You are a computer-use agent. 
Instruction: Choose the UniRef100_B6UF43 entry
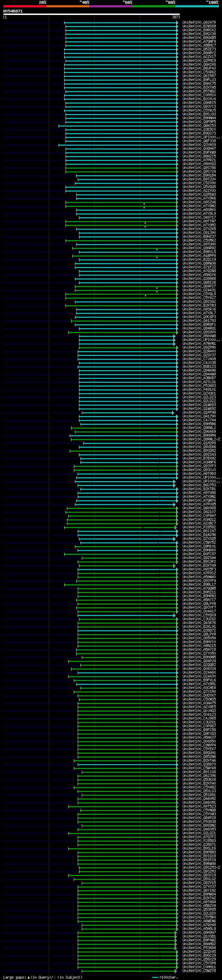199,68
